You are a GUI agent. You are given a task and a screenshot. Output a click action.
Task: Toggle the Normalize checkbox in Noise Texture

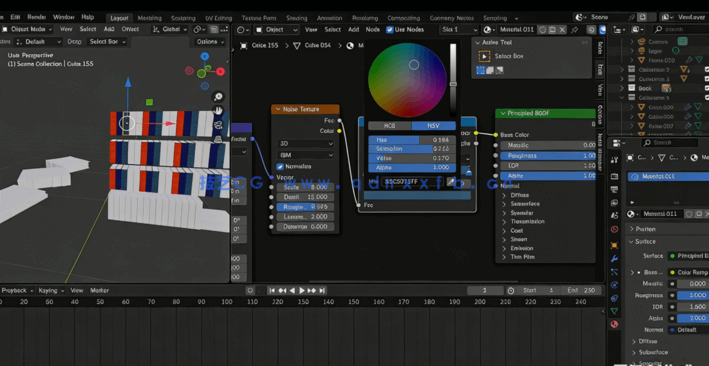click(x=280, y=166)
